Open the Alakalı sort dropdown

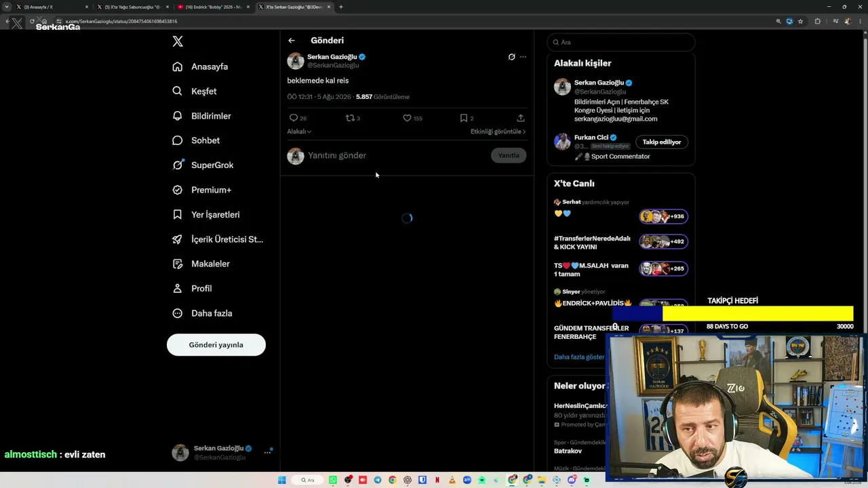(299, 131)
